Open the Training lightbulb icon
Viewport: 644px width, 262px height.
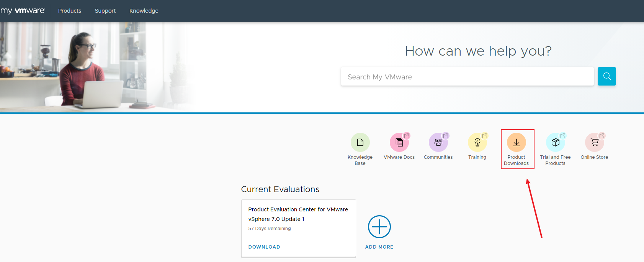click(477, 142)
